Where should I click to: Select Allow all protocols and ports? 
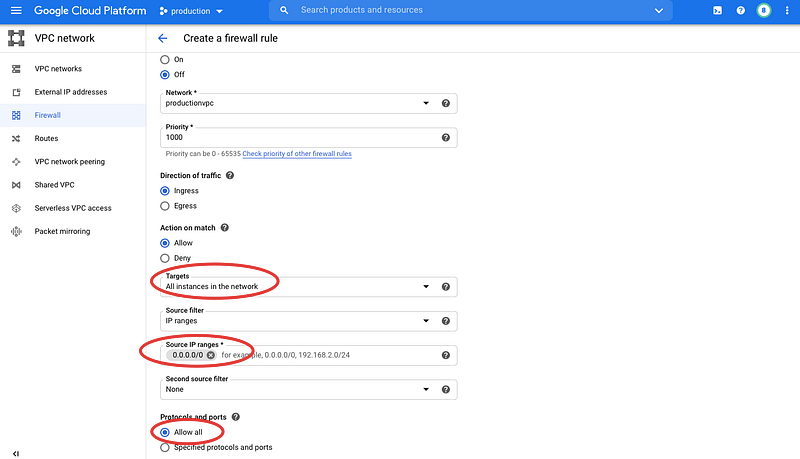165,432
